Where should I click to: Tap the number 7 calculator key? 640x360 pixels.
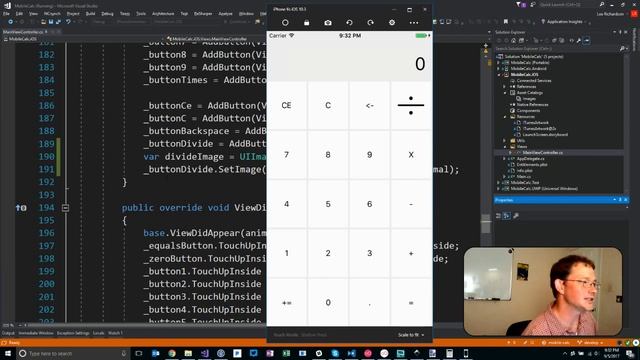pyautogui.click(x=287, y=155)
